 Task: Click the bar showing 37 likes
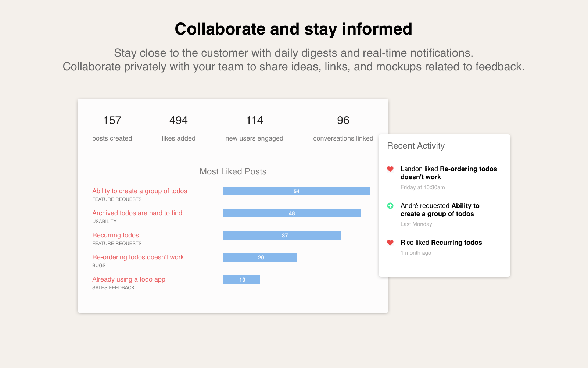tap(282, 235)
